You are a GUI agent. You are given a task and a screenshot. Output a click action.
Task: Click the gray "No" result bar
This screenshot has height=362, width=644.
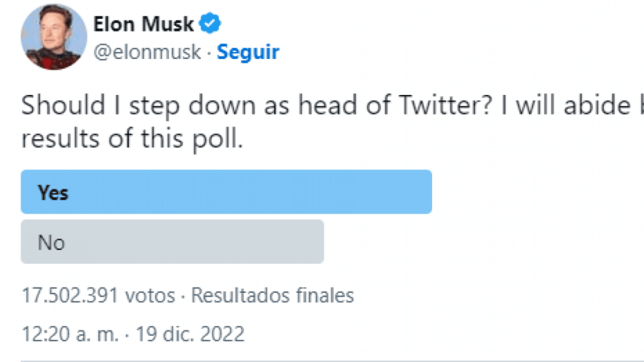click(x=172, y=242)
